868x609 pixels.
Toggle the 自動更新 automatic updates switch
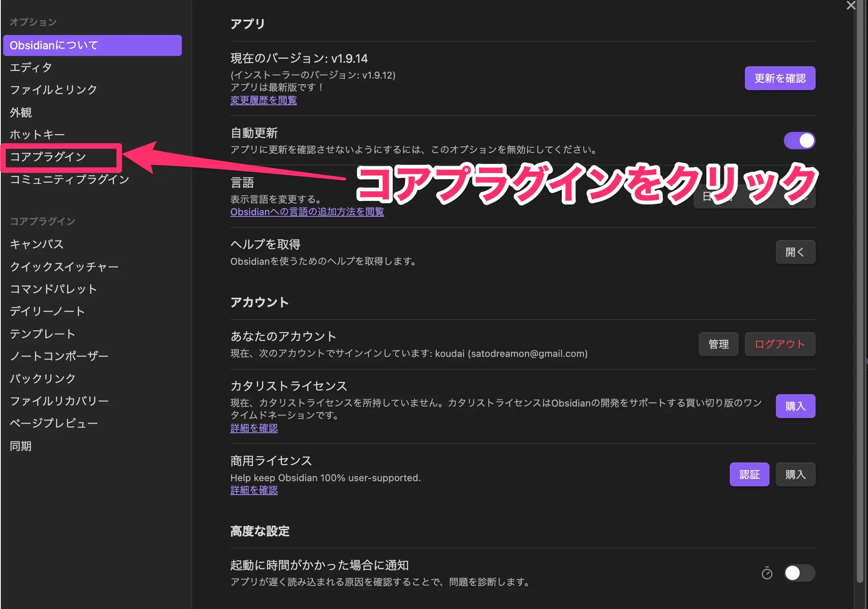(x=799, y=141)
